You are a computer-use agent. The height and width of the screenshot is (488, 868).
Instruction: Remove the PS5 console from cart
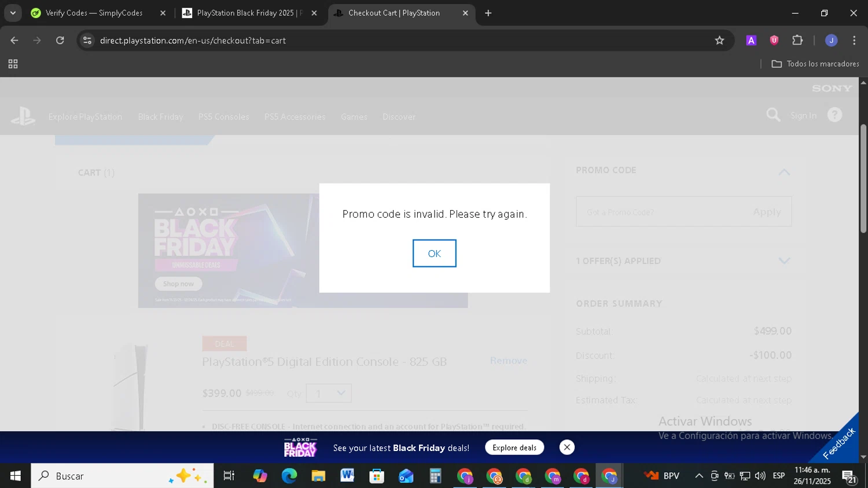coord(509,361)
